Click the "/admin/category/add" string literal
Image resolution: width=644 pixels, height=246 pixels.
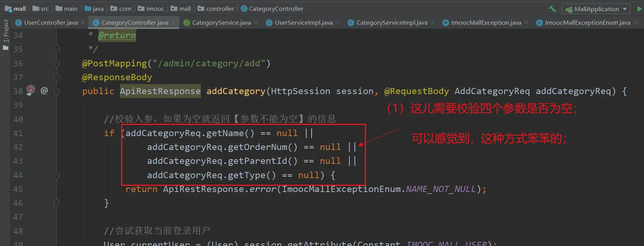tap(209, 63)
